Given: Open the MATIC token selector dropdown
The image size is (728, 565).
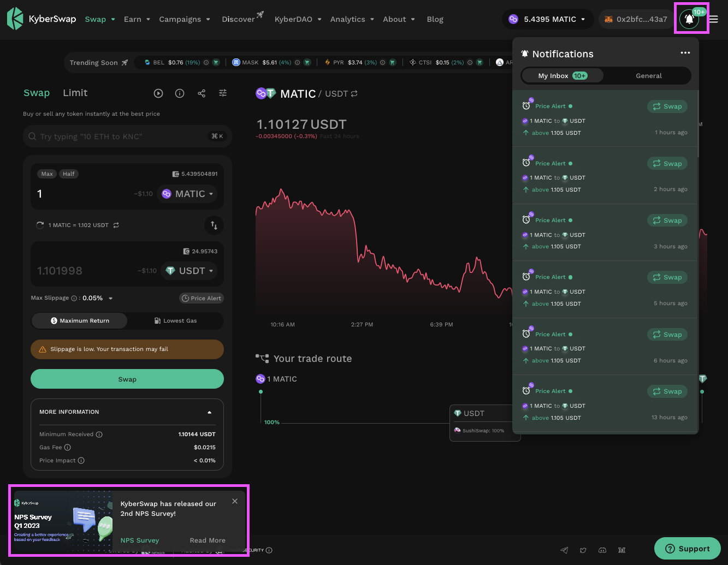Looking at the screenshot, I should 187,194.
